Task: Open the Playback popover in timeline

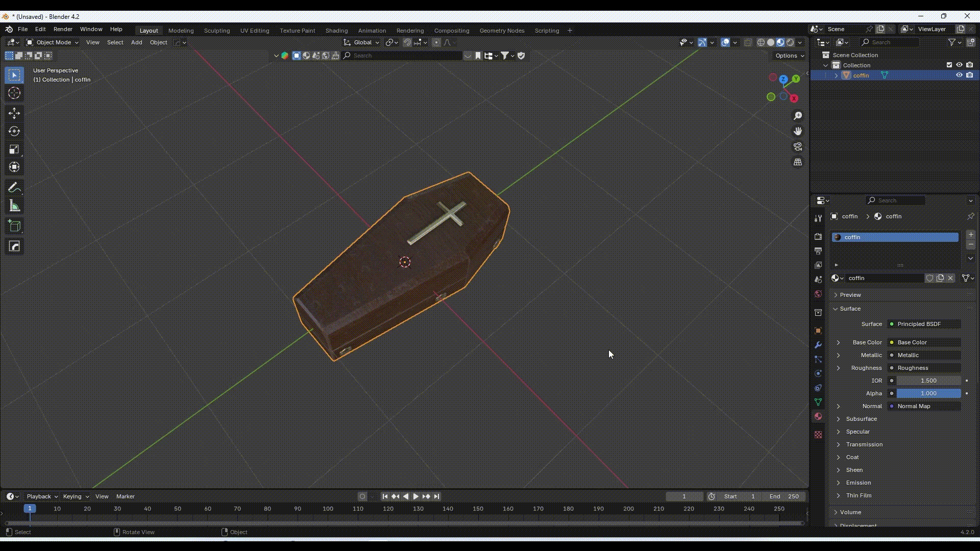Action: 42,496
